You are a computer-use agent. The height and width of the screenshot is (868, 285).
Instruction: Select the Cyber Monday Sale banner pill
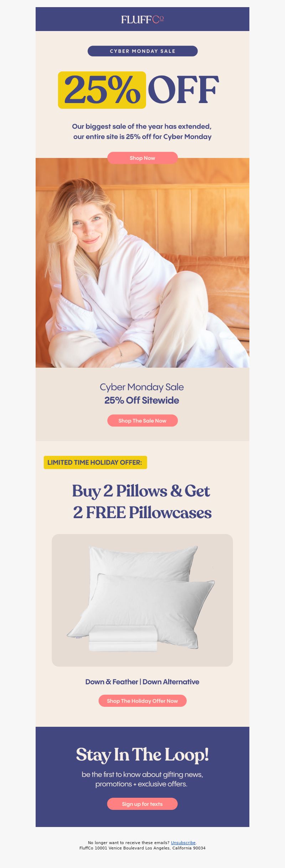142,51
